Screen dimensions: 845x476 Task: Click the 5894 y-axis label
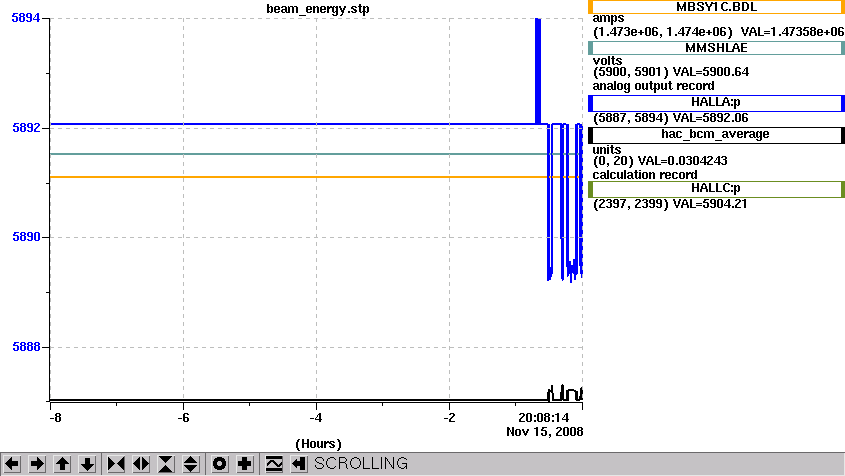click(x=26, y=18)
